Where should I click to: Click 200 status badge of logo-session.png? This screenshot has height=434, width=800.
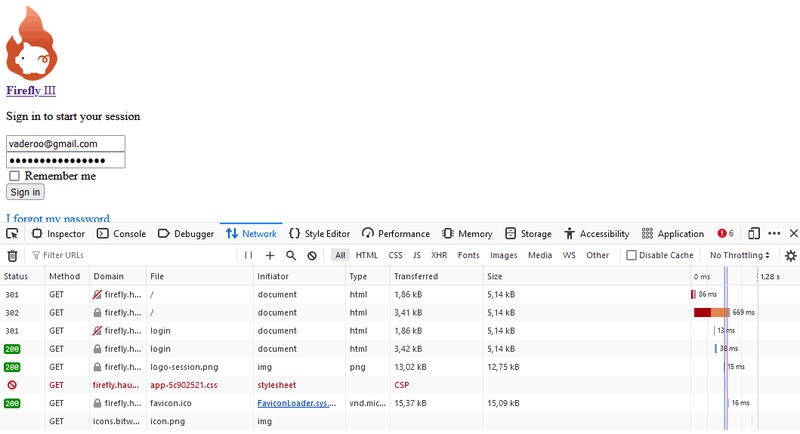click(x=12, y=367)
